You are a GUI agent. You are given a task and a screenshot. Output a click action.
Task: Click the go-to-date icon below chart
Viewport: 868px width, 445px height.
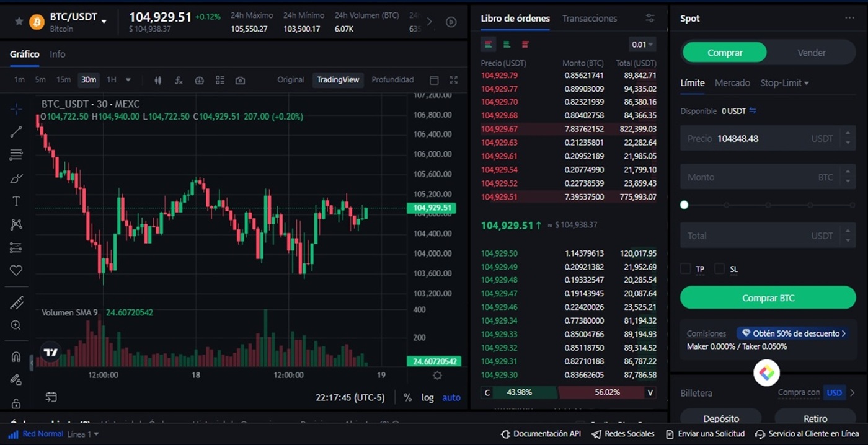[51, 397]
